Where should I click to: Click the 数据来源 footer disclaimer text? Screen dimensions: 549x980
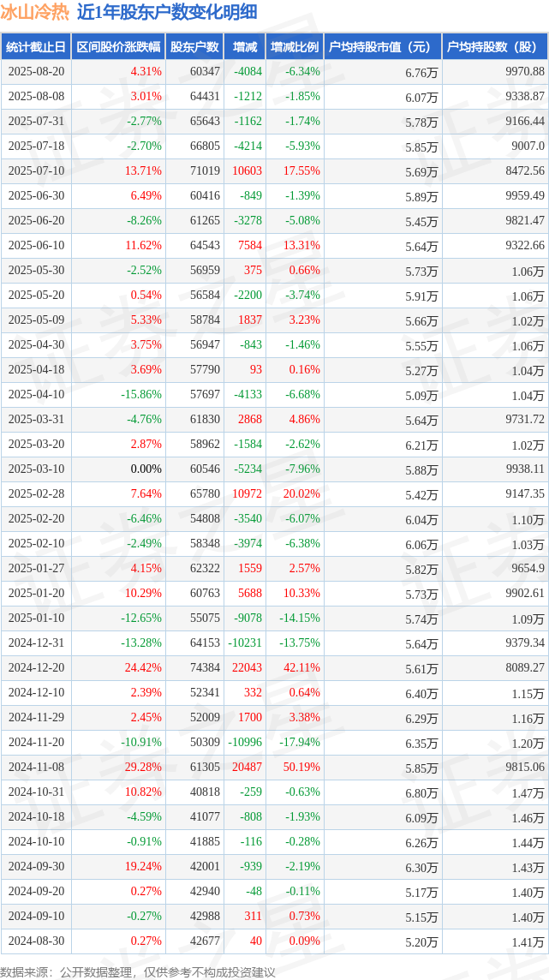(x=137, y=972)
